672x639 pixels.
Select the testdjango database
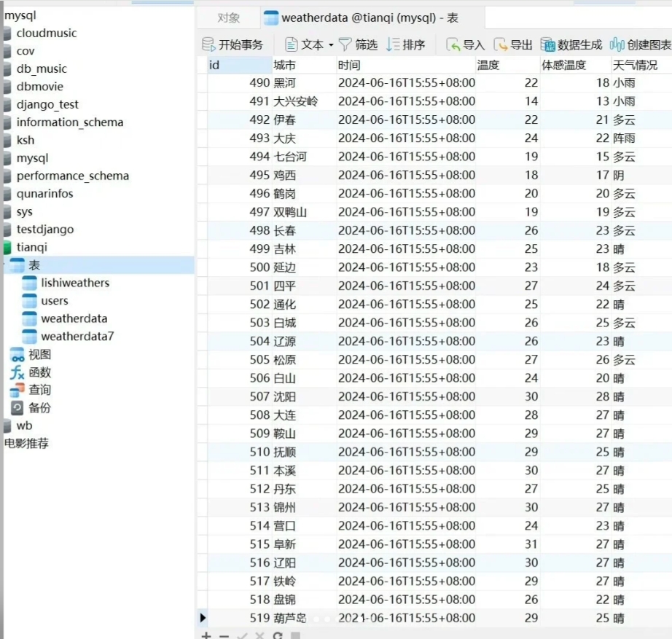coord(45,230)
